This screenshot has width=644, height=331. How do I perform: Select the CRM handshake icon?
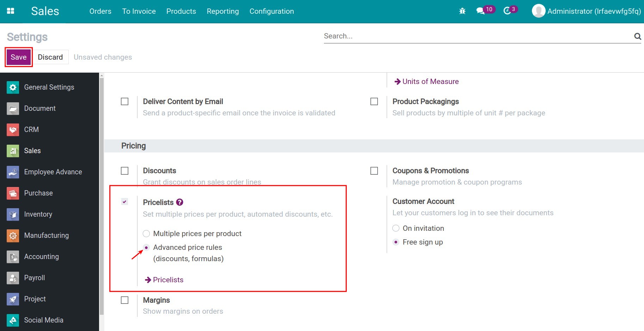[x=13, y=130]
